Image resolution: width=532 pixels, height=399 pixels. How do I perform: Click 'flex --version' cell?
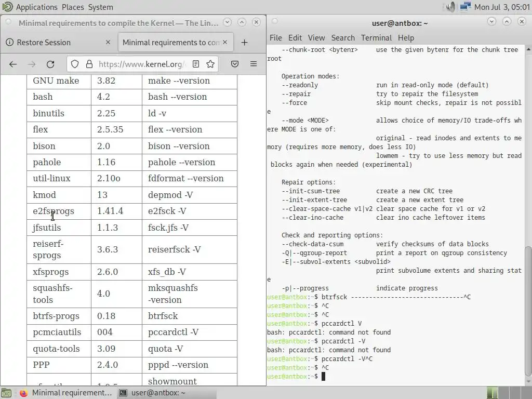pos(189,129)
